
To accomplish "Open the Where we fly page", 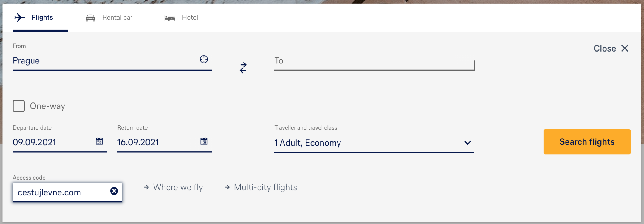I will point(178,187).
